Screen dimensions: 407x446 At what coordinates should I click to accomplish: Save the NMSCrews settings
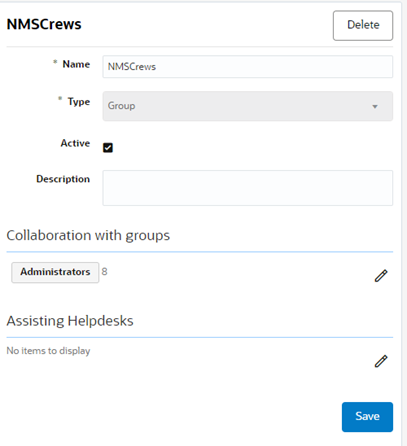coord(367,417)
